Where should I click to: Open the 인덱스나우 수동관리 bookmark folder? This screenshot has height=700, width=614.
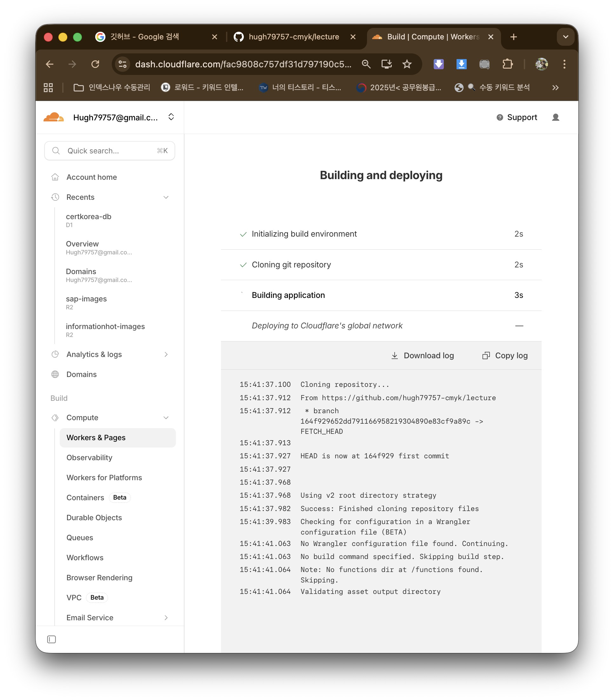coord(112,88)
